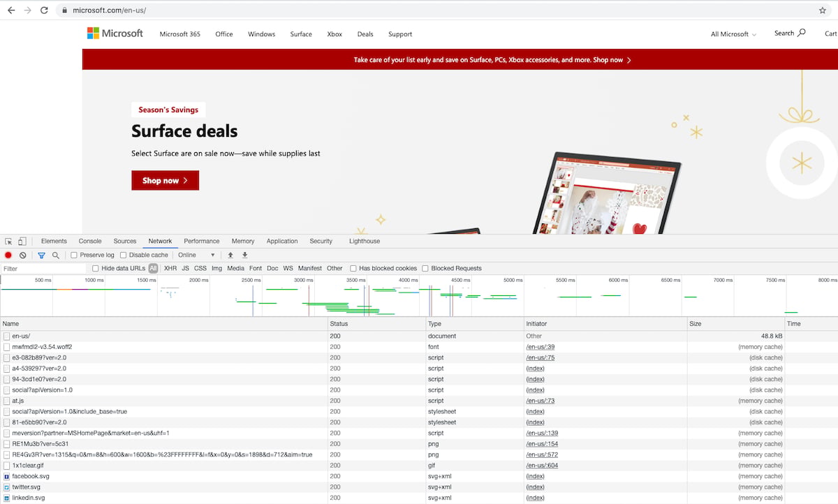Viewport: 838px width, 504px height.
Task: Open the Office nav link
Action: [x=224, y=34]
